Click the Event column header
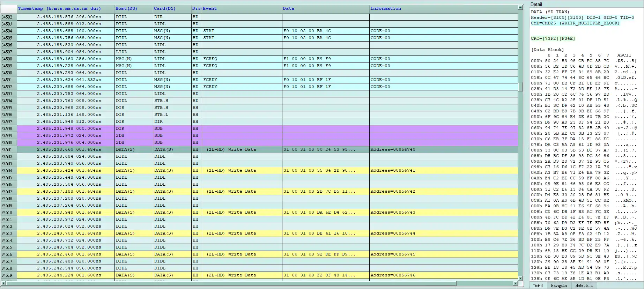Image resolution: width=644 pixels, height=289 pixels. (x=210, y=8)
